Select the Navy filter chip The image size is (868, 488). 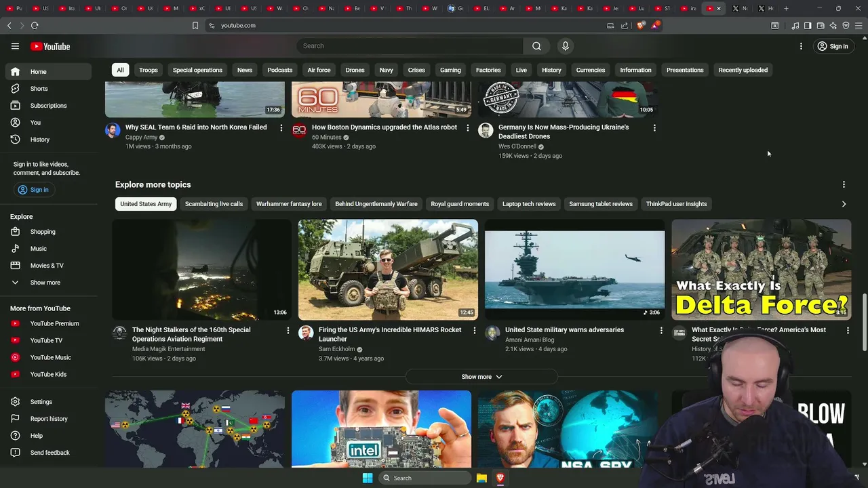(x=386, y=70)
